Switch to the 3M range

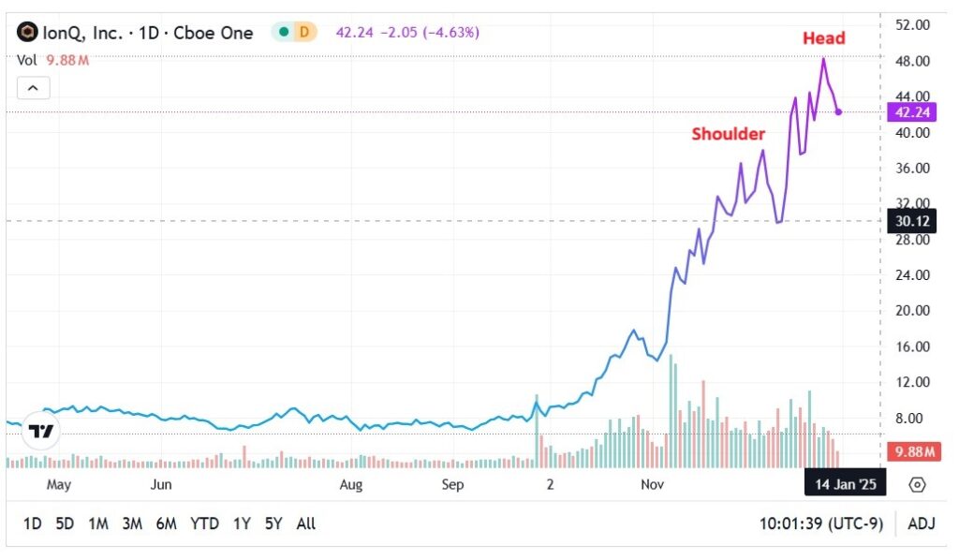click(132, 523)
